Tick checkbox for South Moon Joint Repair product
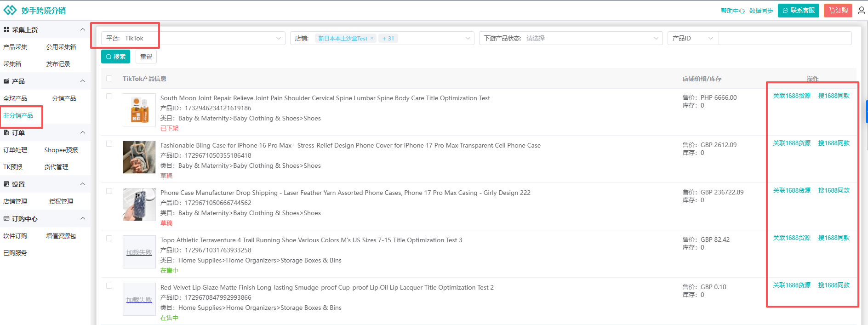The height and width of the screenshot is (325, 868). (x=109, y=97)
